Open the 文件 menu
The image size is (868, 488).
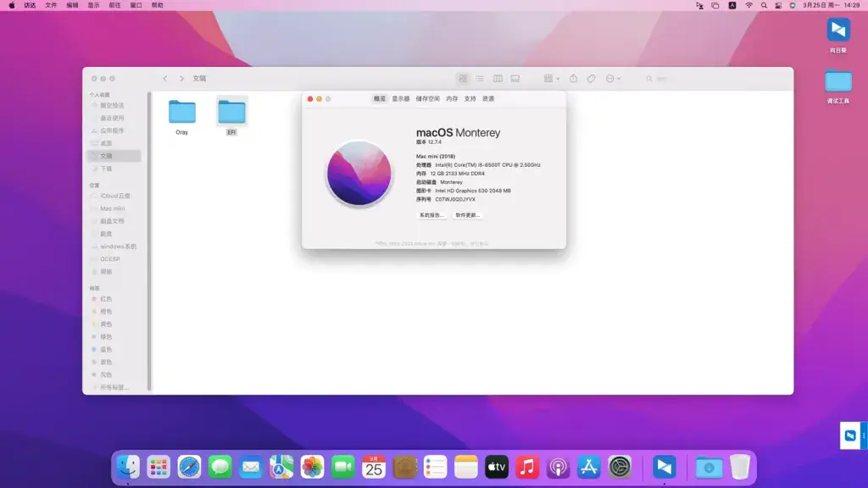(x=51, y=5)
